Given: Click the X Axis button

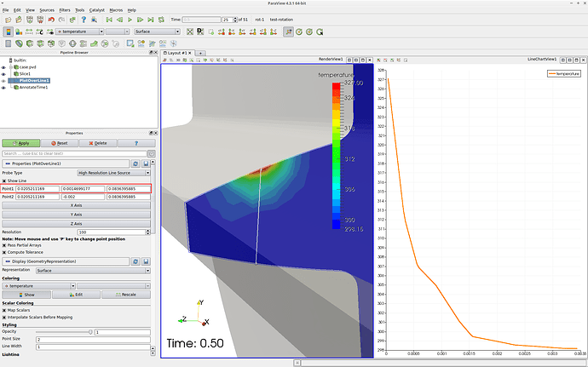Looking at the screenshot, I should coord(78,205).
